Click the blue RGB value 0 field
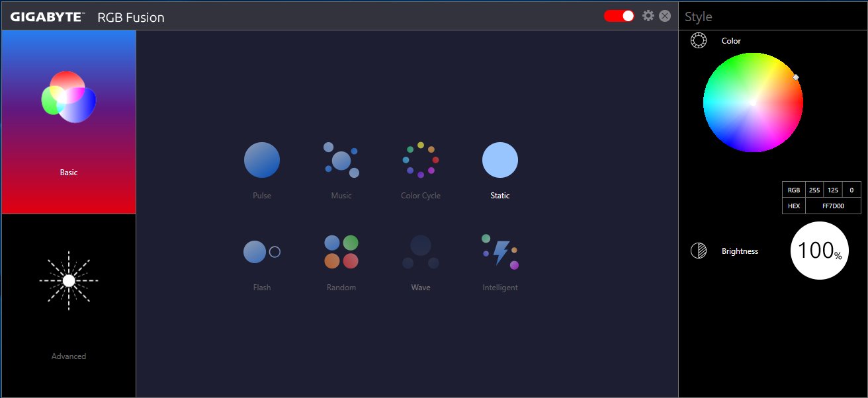Screen dimensions: 868x398 pos(851,190)
